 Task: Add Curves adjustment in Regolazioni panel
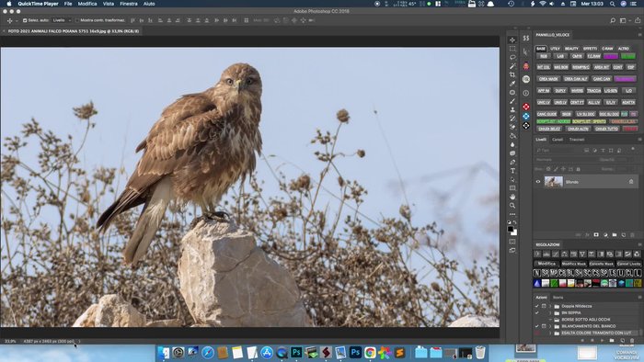556,255
